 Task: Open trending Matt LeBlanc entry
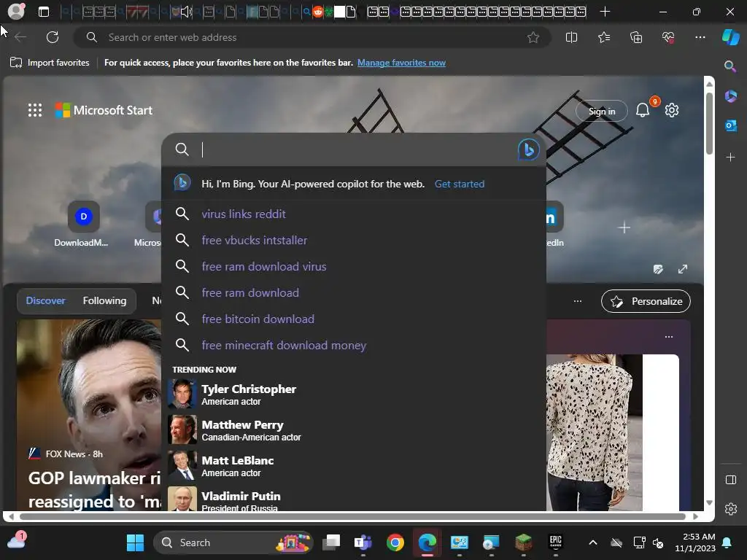(x=354, y=466)
